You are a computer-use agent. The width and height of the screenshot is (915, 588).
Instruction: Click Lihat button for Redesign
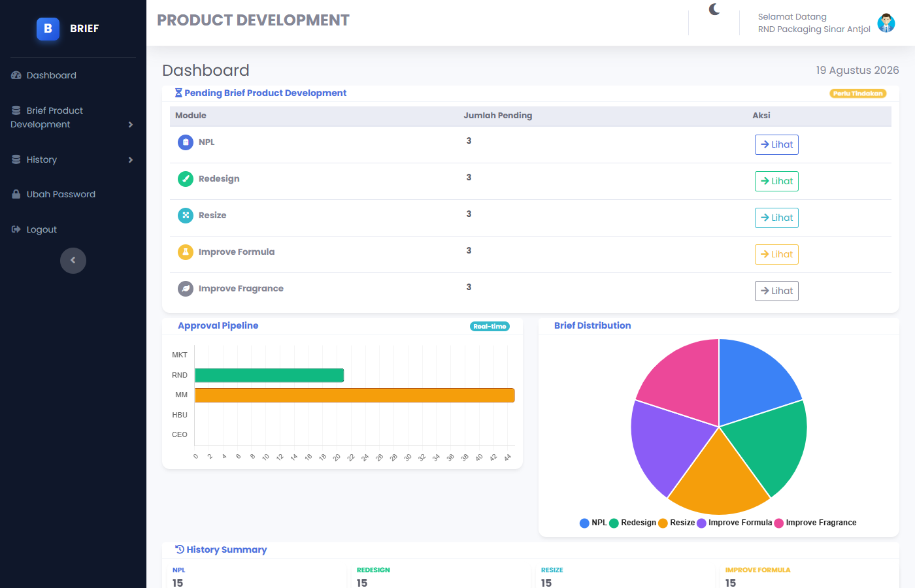click(x=776, y=181)
